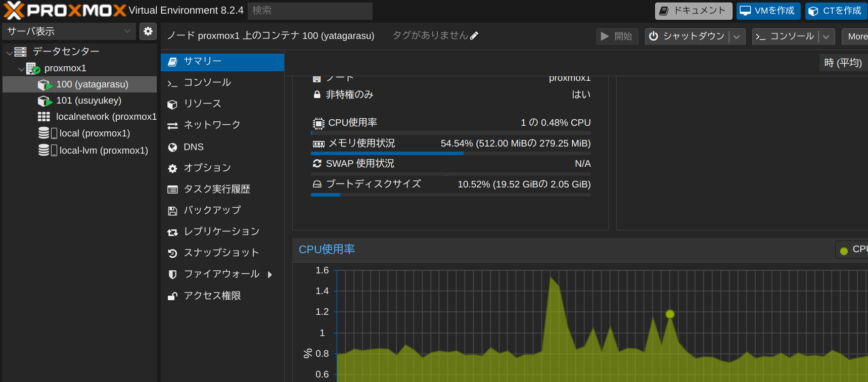Image resolution: width=868 pixels, height=382 pixels.
Task: Click storage icon for local-lvm (proxmox1)
Action: point(44,151)
